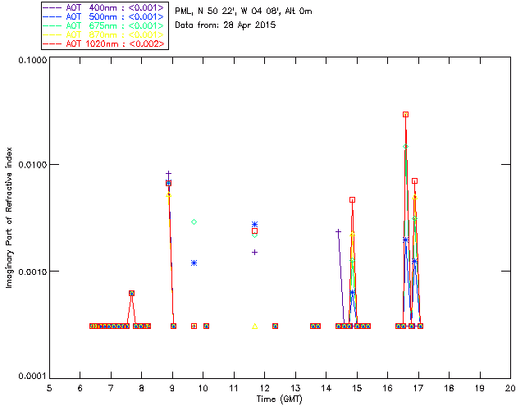Click the 0.0001 y-axis tick label
Screen dimensions: 525x420
click(33, 377)
